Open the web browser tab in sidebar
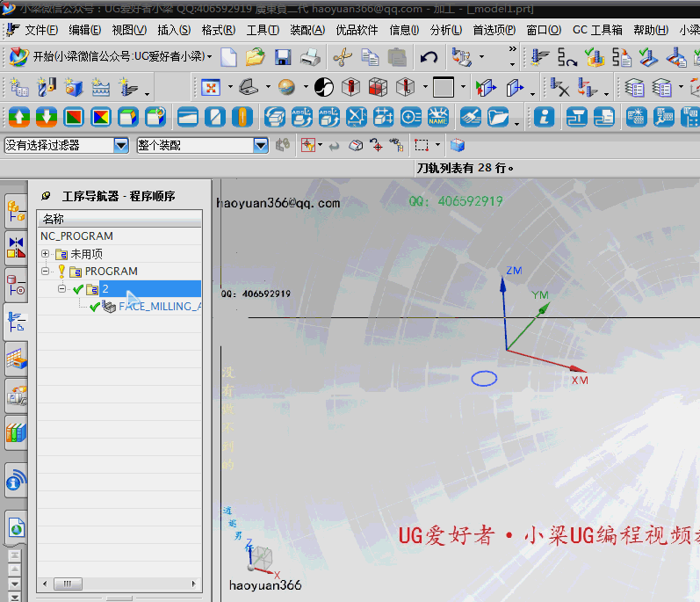The image size is (700, 602). click(16, 527)
